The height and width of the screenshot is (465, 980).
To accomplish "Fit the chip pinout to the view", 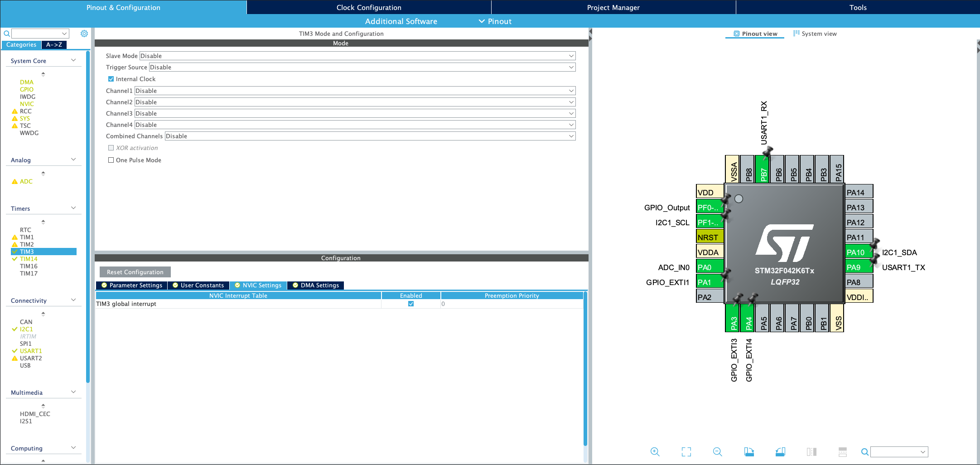I will pyautogui.click(x=686, y=452).
